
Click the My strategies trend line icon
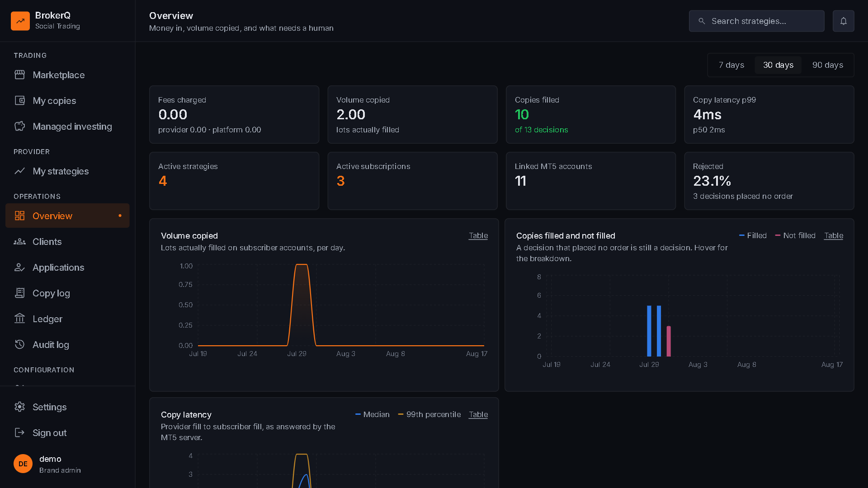point(19,171)
